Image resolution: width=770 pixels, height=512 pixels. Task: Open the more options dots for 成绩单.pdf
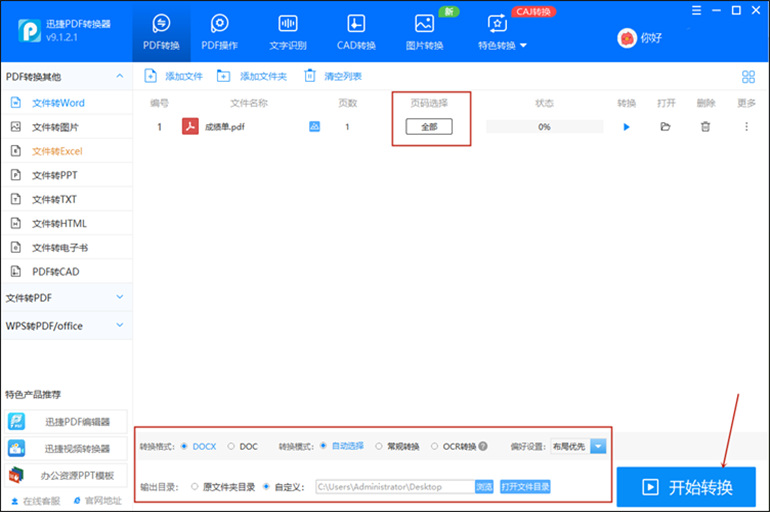pyautogui.click(x=746, y=127)
